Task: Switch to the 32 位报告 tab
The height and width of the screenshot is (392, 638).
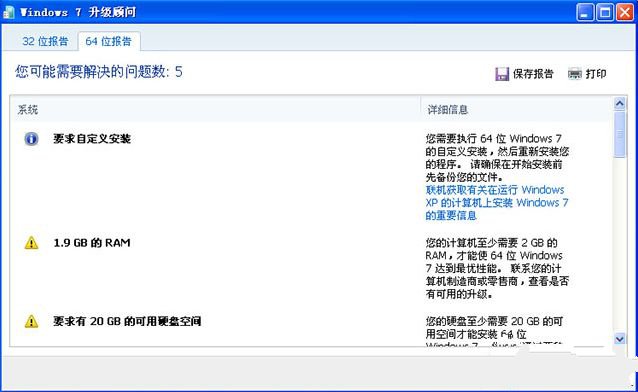Action: point(45,42)
